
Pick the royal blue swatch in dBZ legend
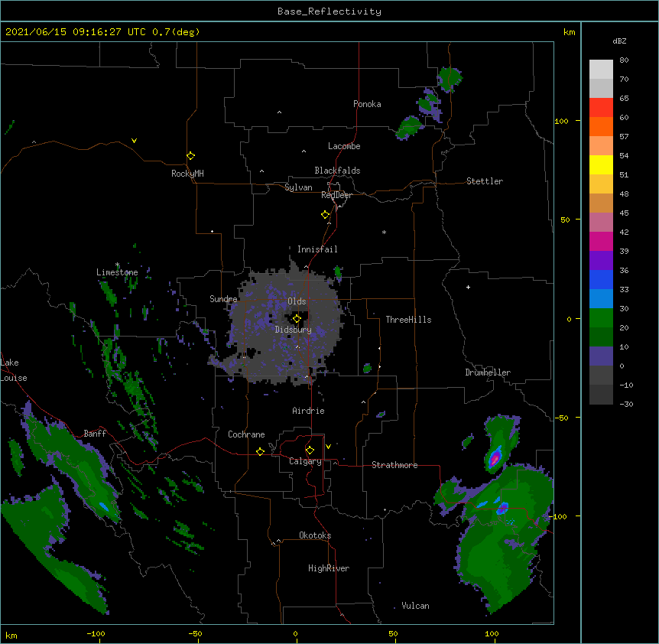pyautogui.click(x=601, y=279)
